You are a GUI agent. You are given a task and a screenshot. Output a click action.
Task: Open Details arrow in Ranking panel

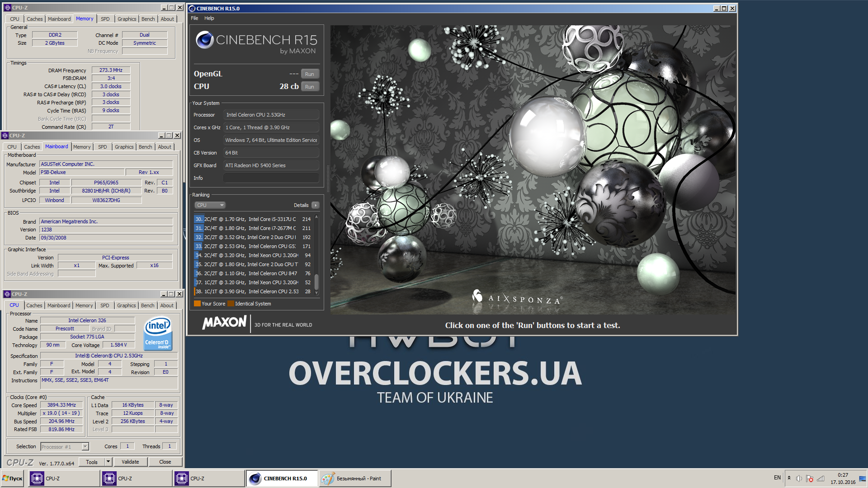[316, 205]
